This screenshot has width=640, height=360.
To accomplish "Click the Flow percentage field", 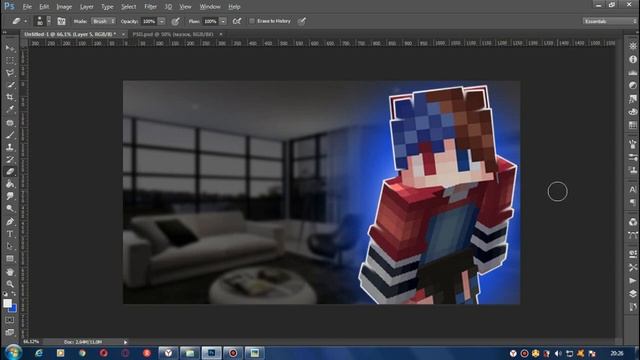I will [210, 21].
